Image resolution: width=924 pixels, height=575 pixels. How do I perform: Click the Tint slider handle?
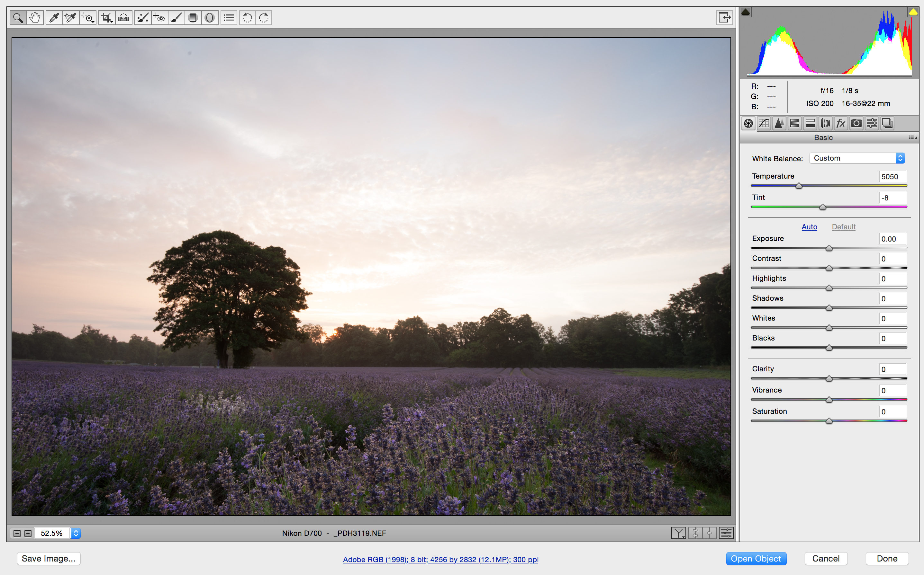[823, 207]
